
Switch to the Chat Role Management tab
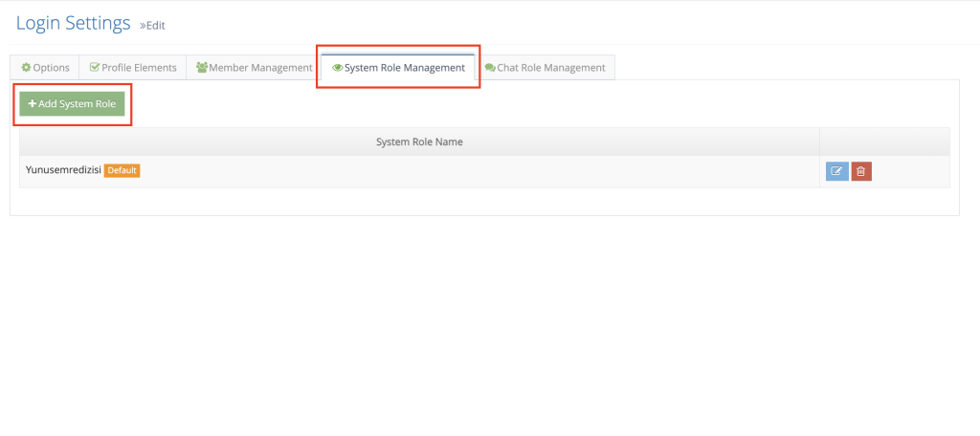(x=545, y=68)
